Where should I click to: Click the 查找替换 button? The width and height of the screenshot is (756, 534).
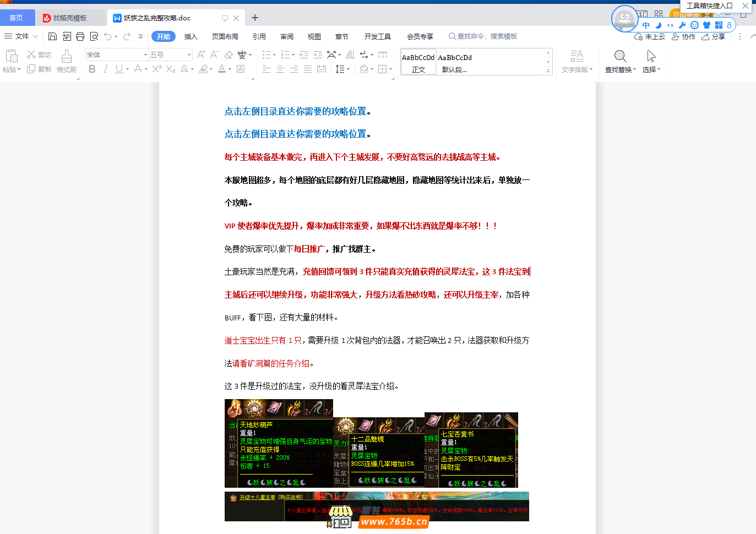point(620,61)
